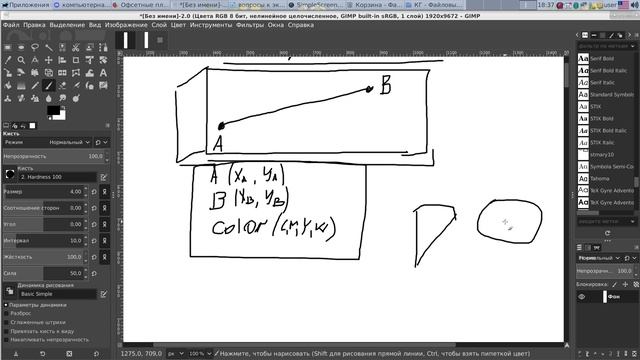Select the Blur/Sharpen drop tool
The image size is (640, 360).
tap(49, 98)
